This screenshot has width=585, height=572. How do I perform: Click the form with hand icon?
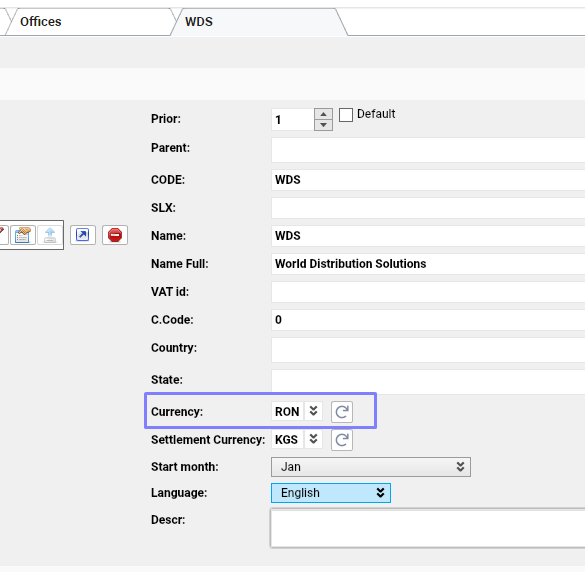coord(23,235)
